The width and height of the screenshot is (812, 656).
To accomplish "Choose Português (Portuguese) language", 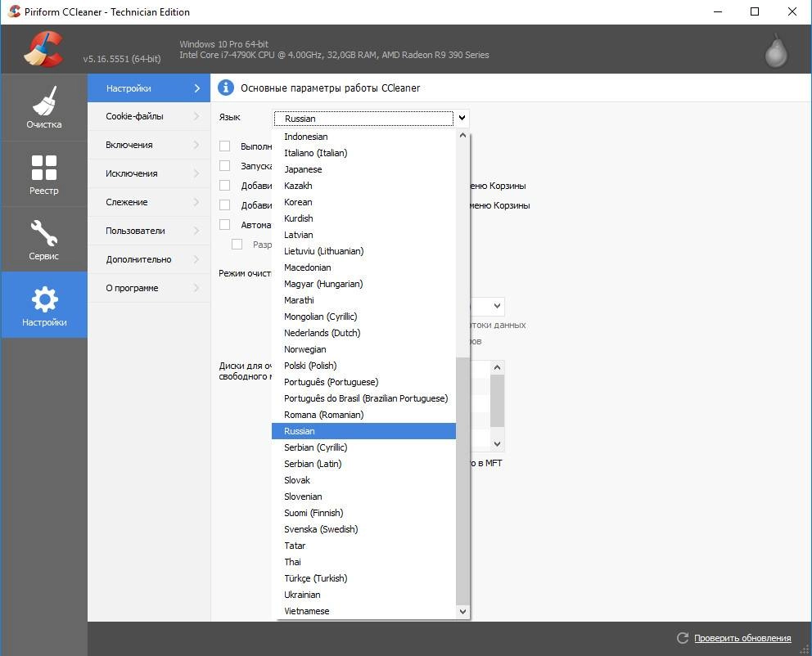I will coord(363,382).
